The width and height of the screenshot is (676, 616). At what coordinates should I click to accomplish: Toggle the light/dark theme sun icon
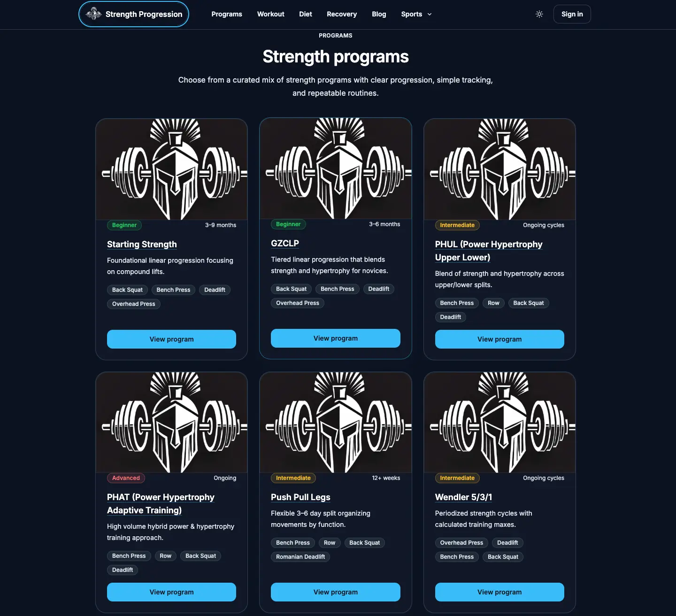point(539,14)
